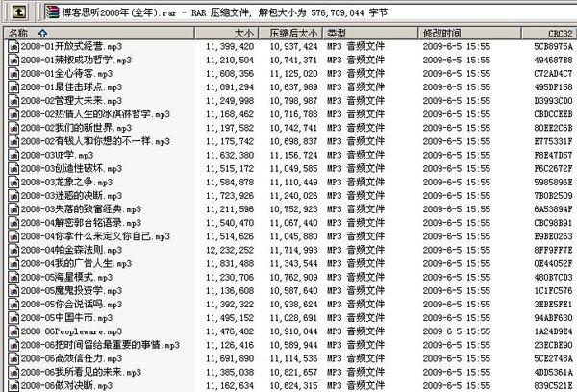The width and height of the screenshot is (577, 392).
Task: Click size value 12,232,252
Action: [230, 250]
